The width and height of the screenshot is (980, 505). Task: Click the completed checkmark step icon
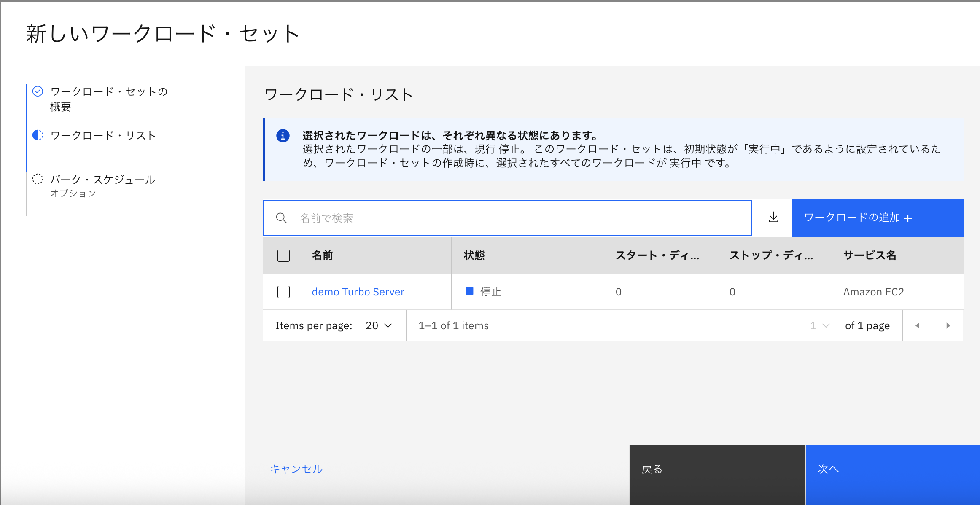38,91
